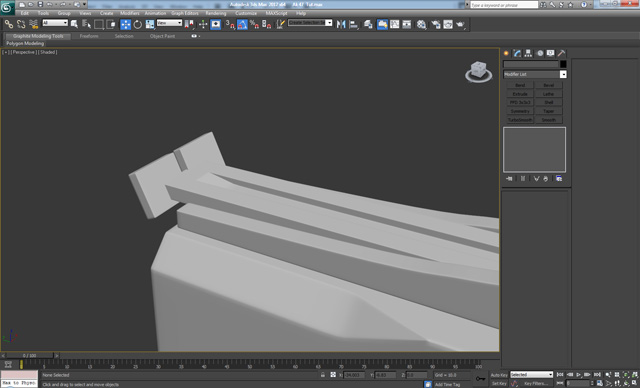Click the Use Pivot Point Center icon

(189, 24)
